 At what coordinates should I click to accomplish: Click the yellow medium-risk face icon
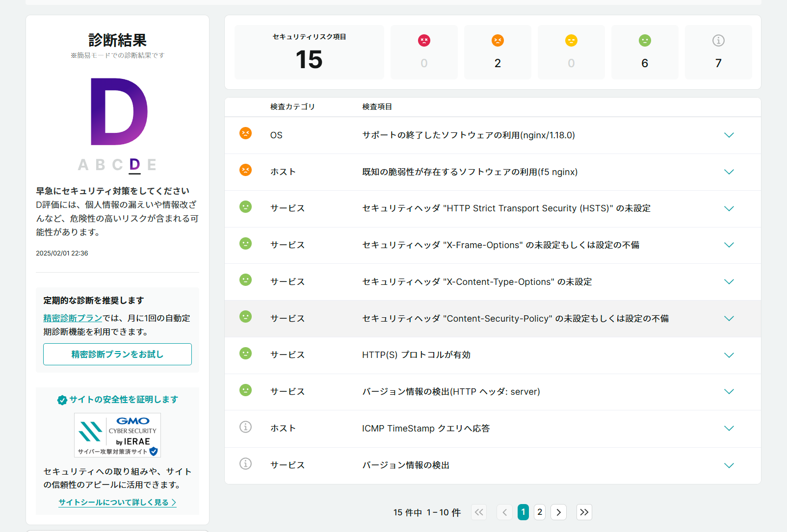click(x=571, y=41)
